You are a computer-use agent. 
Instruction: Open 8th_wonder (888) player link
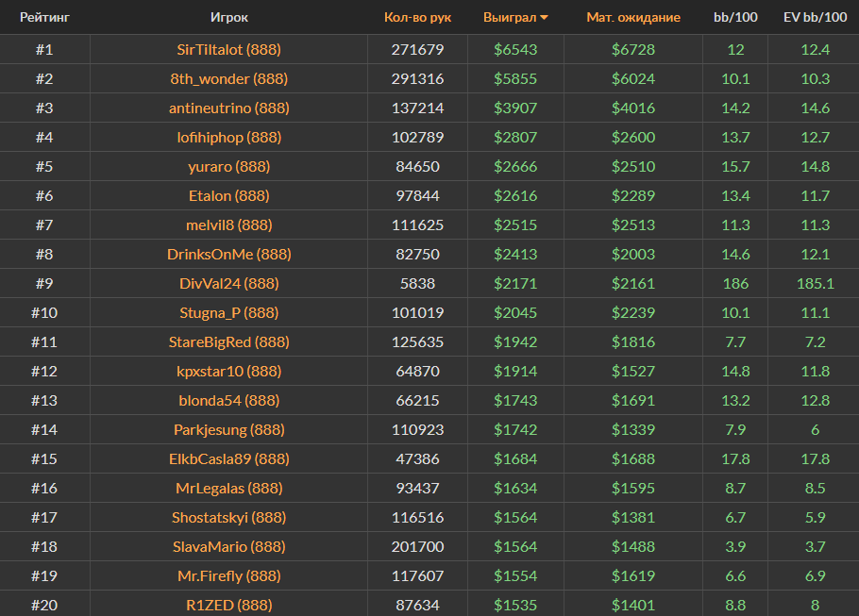228,78
